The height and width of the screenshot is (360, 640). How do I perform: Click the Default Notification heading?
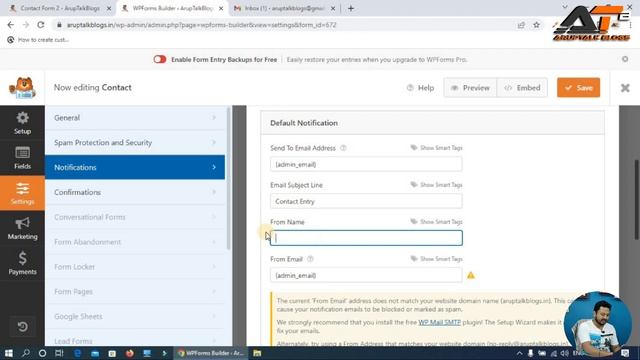point(304,123)
